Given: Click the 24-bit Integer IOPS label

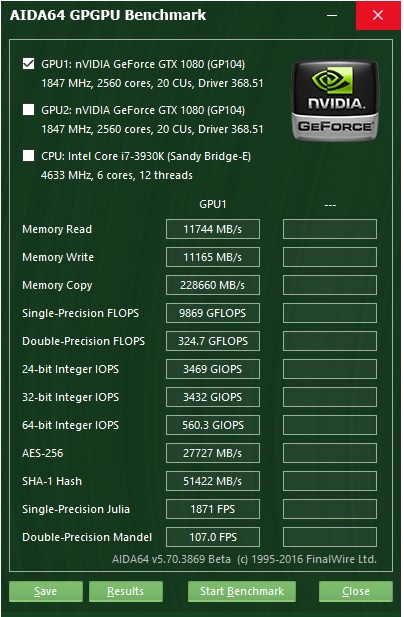Looking at the screenshot, I should [x=70, y=369].
